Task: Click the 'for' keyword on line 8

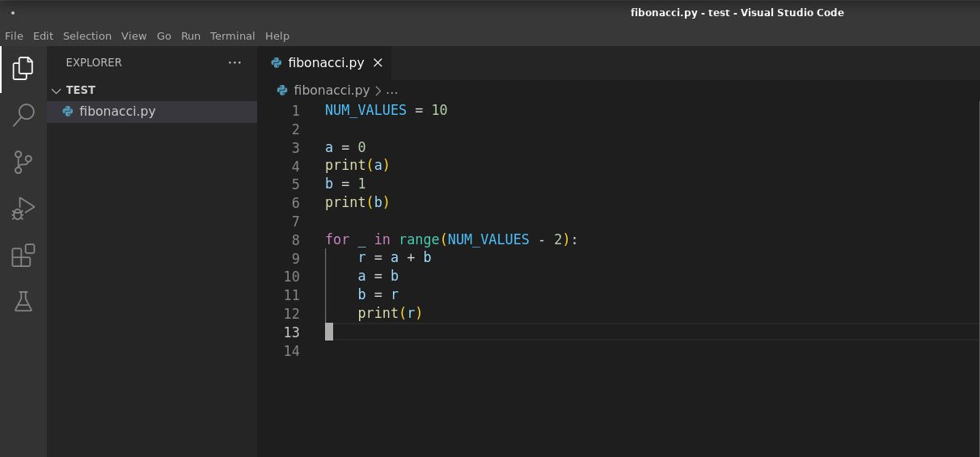Action: [x=337, y=239]
